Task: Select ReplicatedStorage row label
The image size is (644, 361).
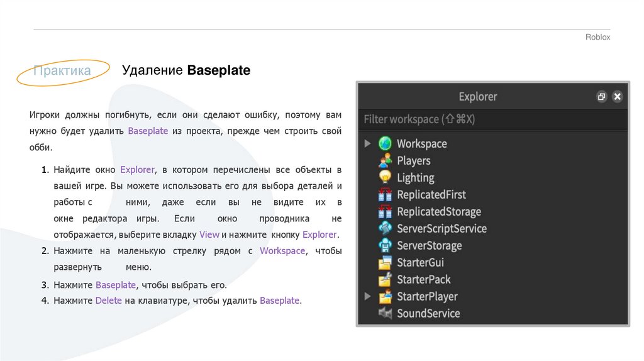Action: pos(438,211)
